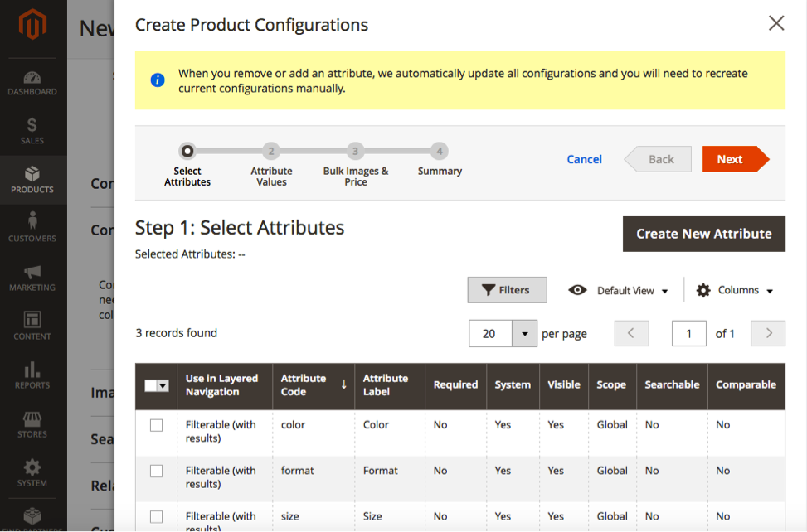Open the System section
The image size is (807, 532).
click(32, 472)
